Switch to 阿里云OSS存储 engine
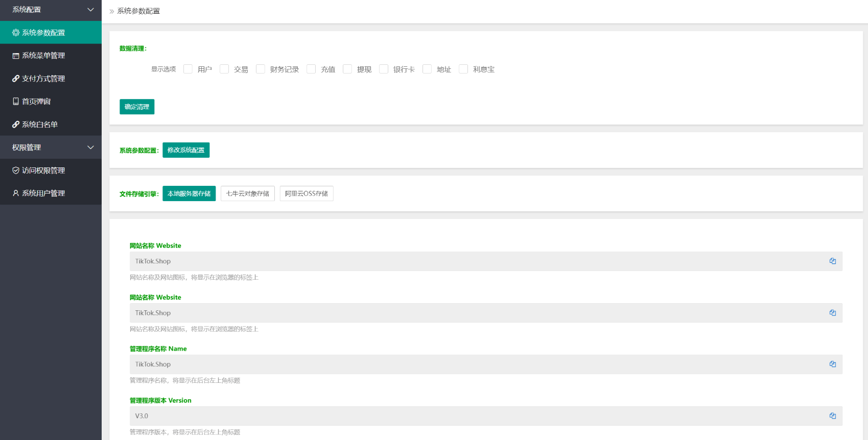The width and height of the screenshot is (868, 440). [307, 193]
